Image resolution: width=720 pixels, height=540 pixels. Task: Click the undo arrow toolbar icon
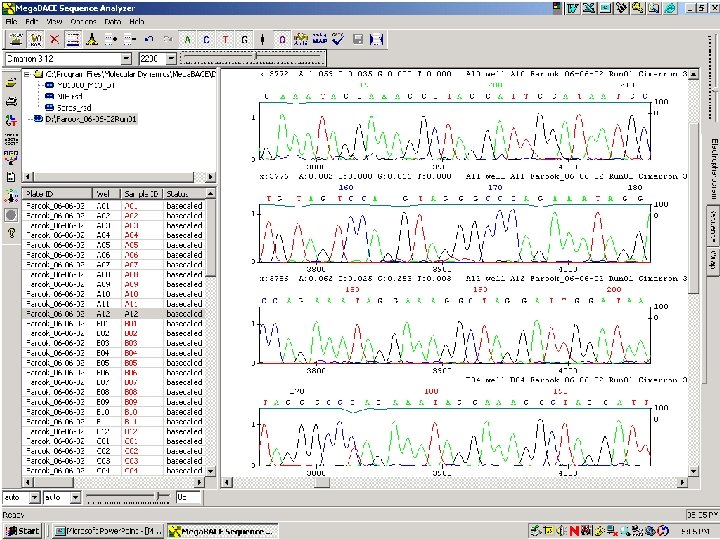[x=148, y=39]
